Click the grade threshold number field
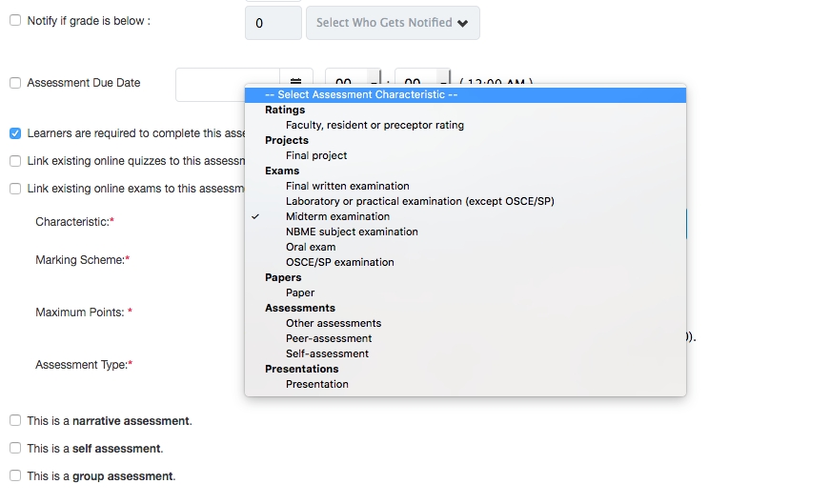Viewport: 830px width, 504px height. coord(273,23)
